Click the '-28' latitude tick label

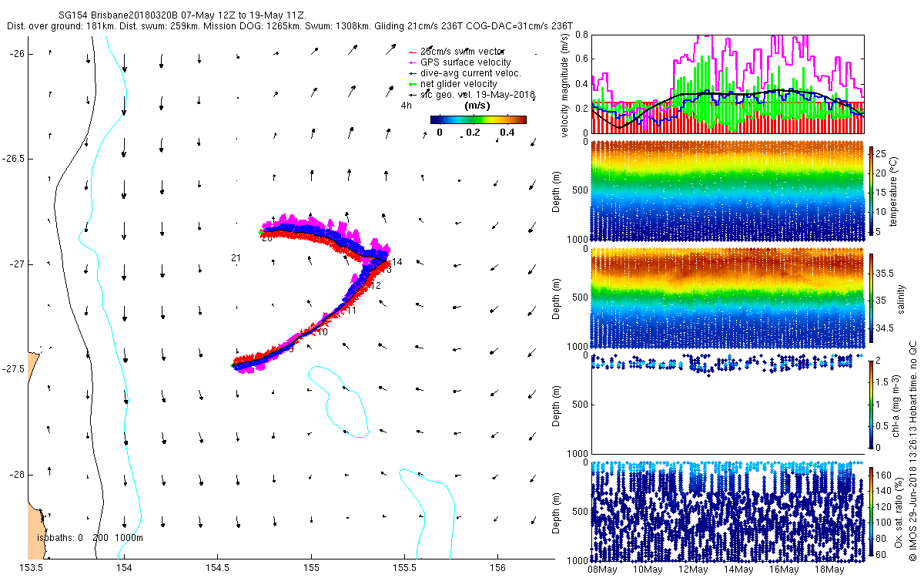tap(17, 475)
